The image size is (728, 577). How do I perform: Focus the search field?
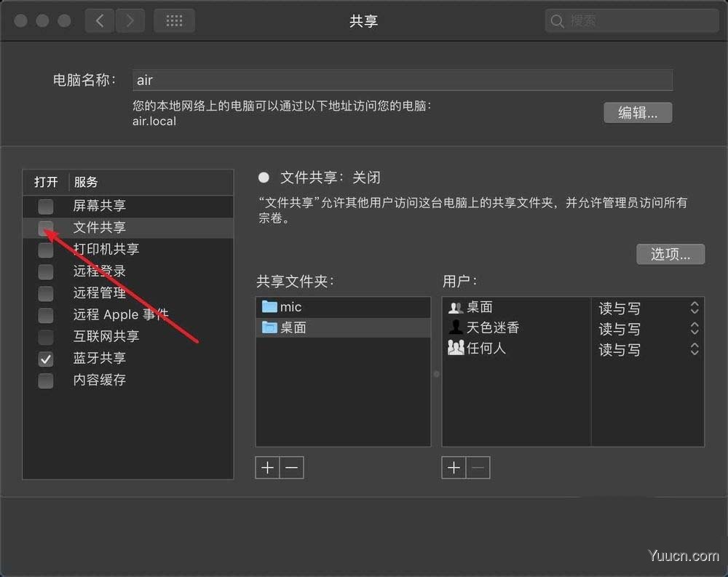pyautogui.click(x=632, y=21)
